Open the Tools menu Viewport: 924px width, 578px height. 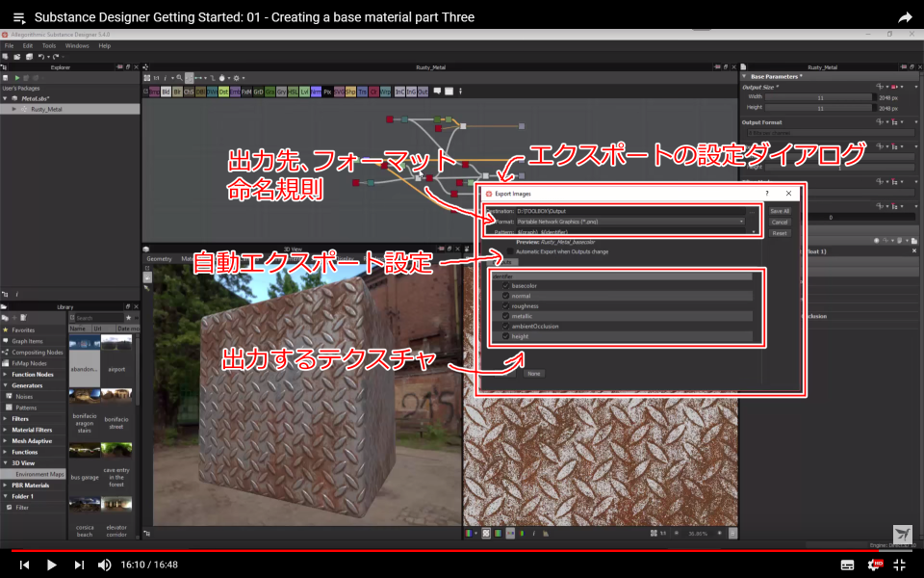tap(49, 45)
